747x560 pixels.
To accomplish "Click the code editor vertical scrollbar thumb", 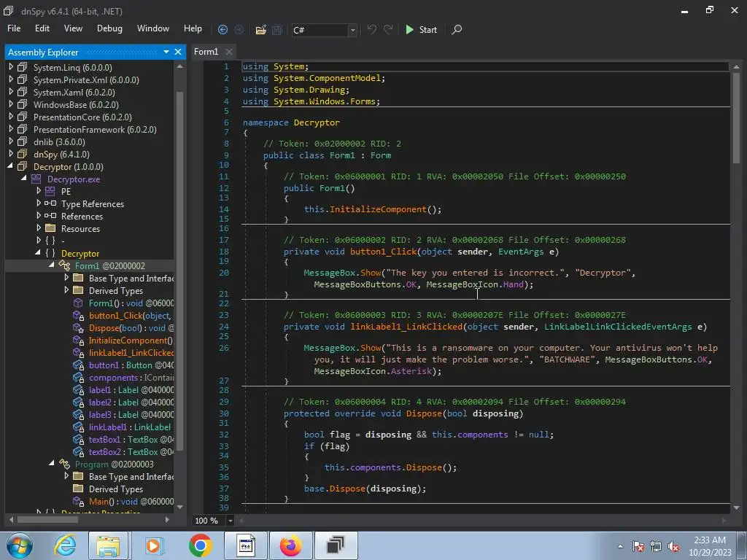I will pyautogui.click(x=736, y=118).
